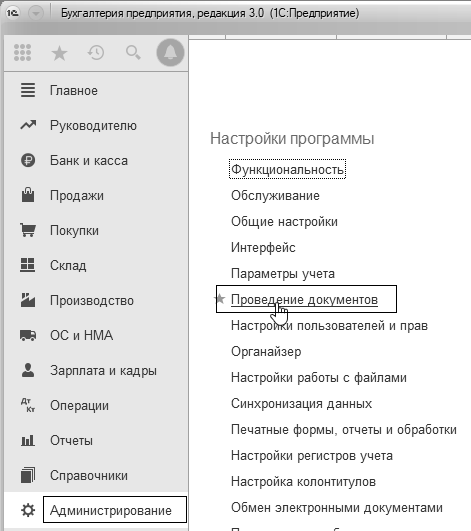Toggle favorite star next to Проведение документов
The height and width of the screenshot is (531, 471).
pyautogui.click(x=220, y=298)
